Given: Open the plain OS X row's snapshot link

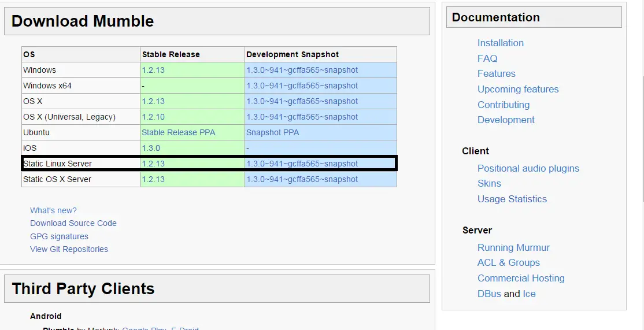Looking at the screenshot, I should tap(302, 101).
